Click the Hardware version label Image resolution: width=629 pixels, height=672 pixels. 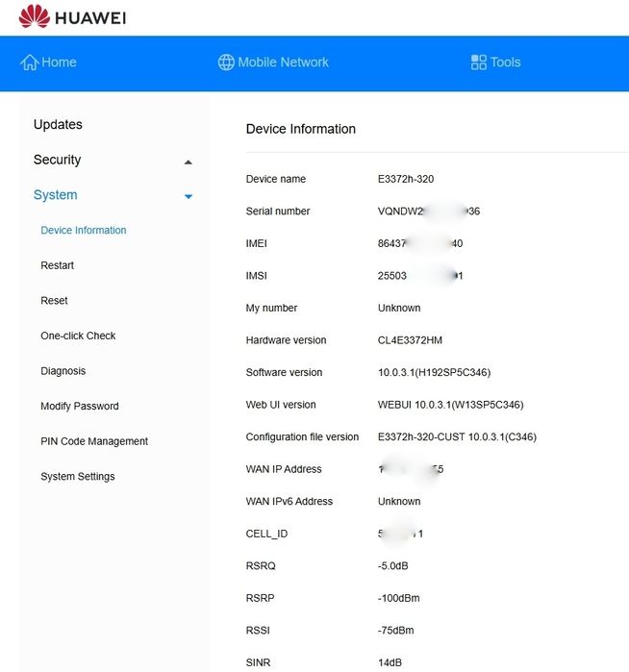286,340
